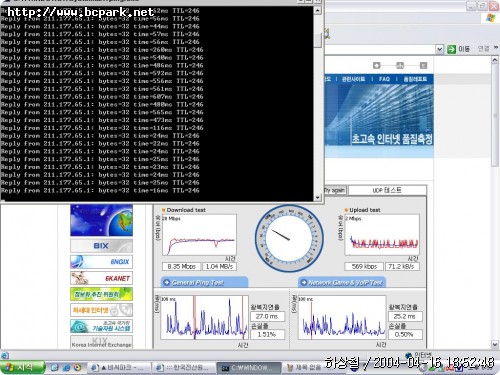Click the Download test graph
500x375 pixels.
(x=199, y=235)
